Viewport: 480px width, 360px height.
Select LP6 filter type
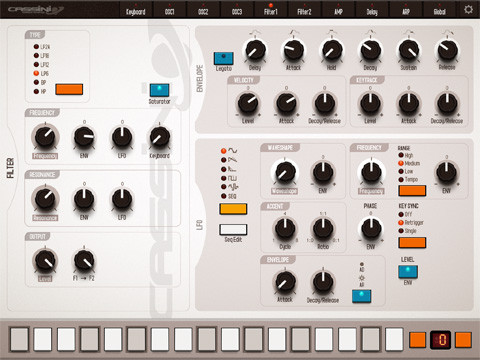tap(41, 73)
